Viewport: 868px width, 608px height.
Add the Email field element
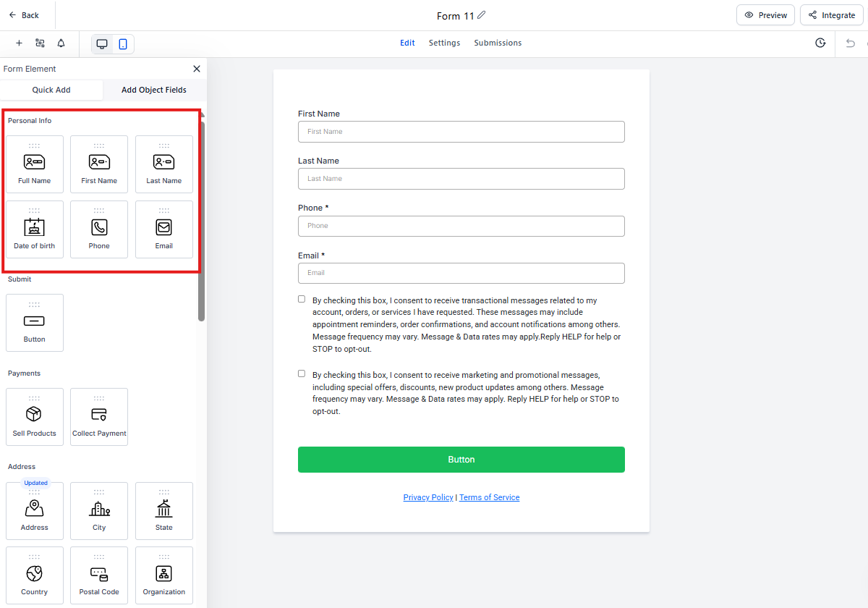click(164, 229)
